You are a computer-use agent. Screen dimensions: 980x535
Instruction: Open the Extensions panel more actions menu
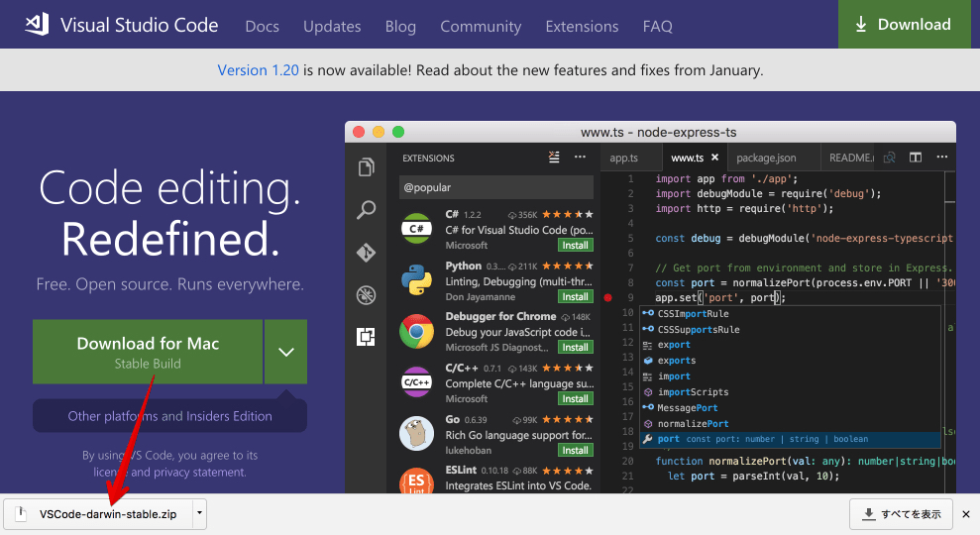pyautogui.click(x=580, y=157)
